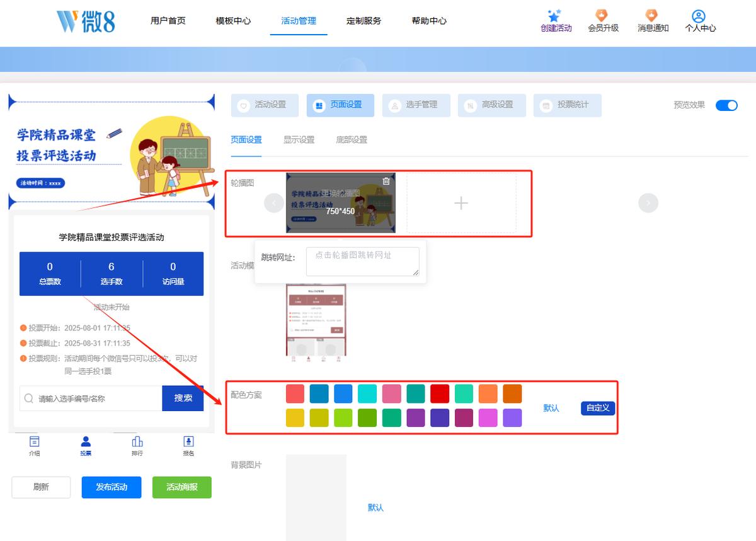Click the 发布活动 button

(x=112, y=487)
